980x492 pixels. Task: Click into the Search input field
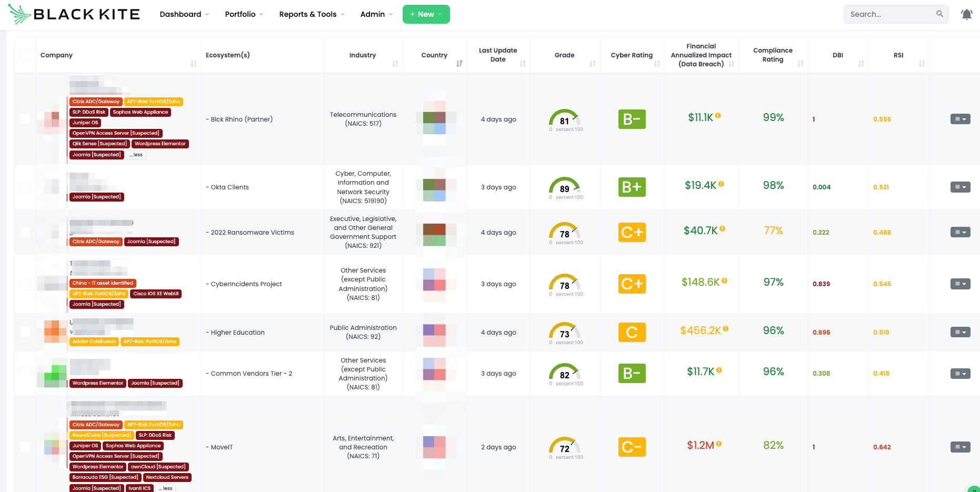pos(889,14)
